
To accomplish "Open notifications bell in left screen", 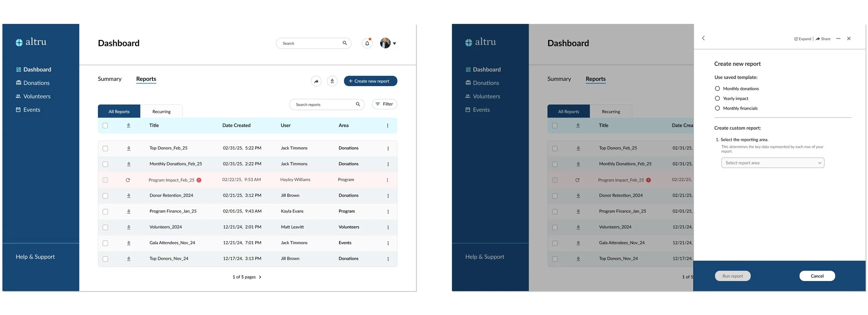I will [x=367, y=43].
